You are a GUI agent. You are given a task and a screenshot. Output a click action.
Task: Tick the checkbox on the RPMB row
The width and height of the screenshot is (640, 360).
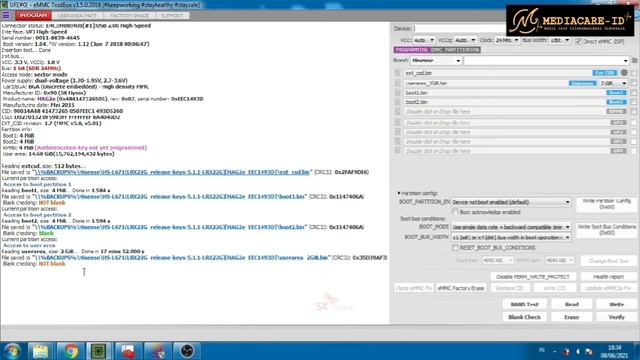(x=634, y=111)
